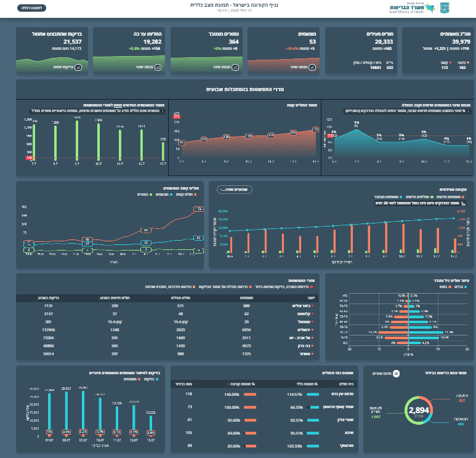Click the outbreak row with 48896 weekly tests

pos(167,346)
